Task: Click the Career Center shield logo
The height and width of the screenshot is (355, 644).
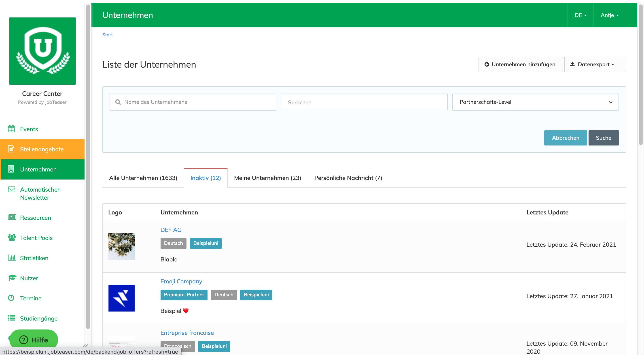Action: (42, 51)
